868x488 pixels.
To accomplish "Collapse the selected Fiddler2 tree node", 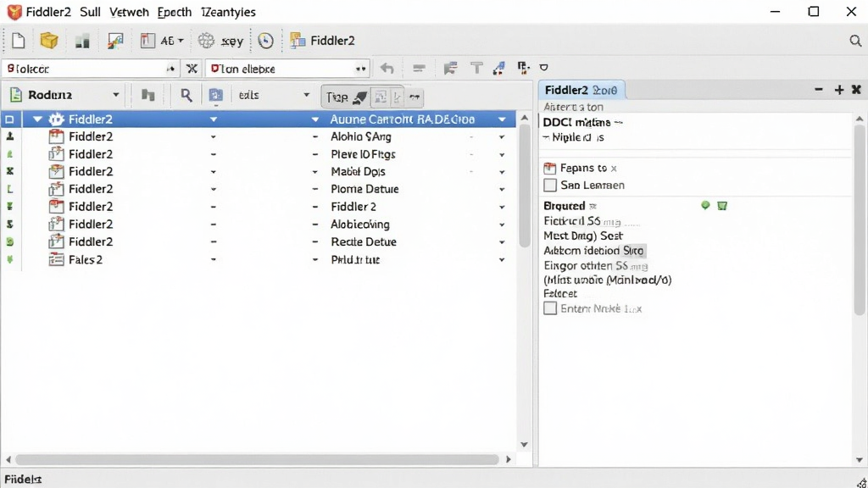I will [x=37, y=119].
